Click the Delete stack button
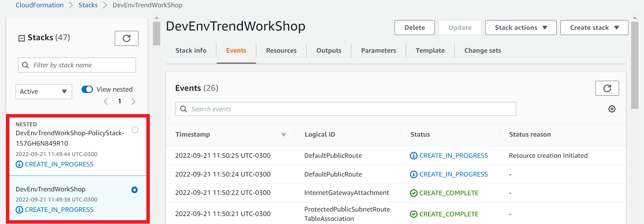 click(414, 28)
